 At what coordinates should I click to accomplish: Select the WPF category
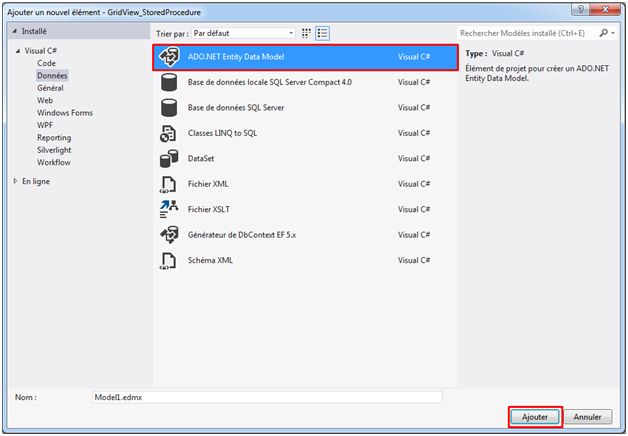coord(45,125)
